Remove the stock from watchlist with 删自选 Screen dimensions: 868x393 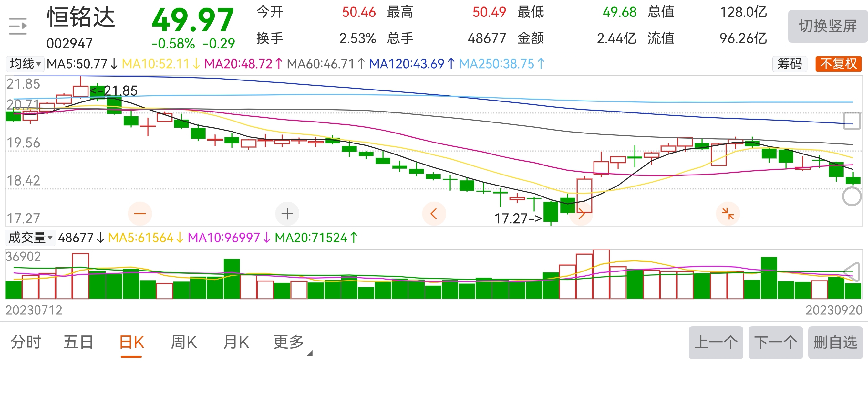tap(835, 342)
